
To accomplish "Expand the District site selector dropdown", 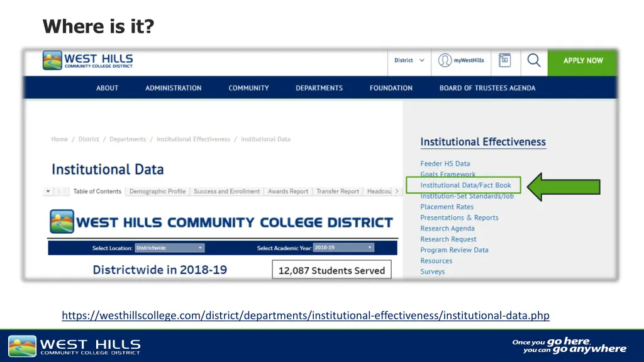I will pyautogui.click(x=409, y=60).
